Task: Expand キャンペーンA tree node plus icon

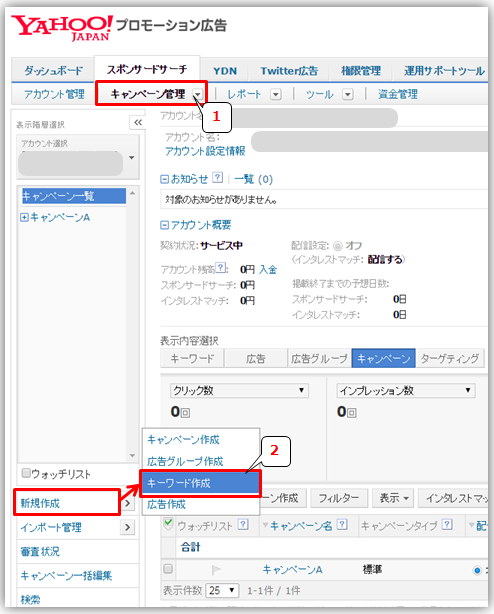Action: coord(24,217)
